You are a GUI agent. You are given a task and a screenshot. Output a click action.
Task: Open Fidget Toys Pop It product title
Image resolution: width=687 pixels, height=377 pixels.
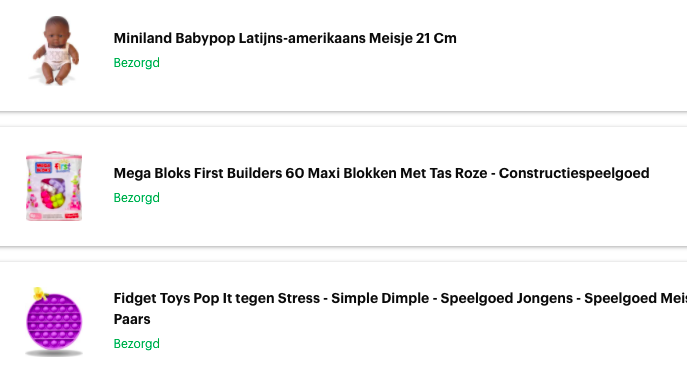[x=400, y=309]
